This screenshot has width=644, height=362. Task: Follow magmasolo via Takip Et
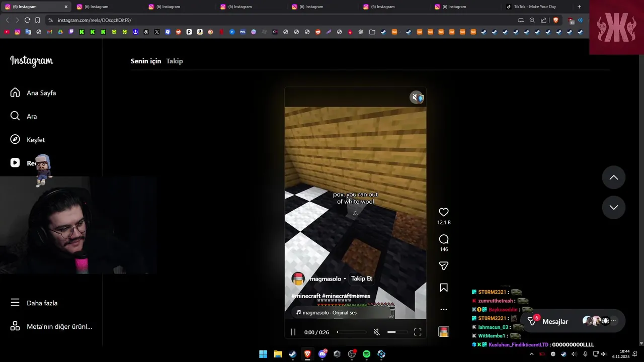(362, 279)
